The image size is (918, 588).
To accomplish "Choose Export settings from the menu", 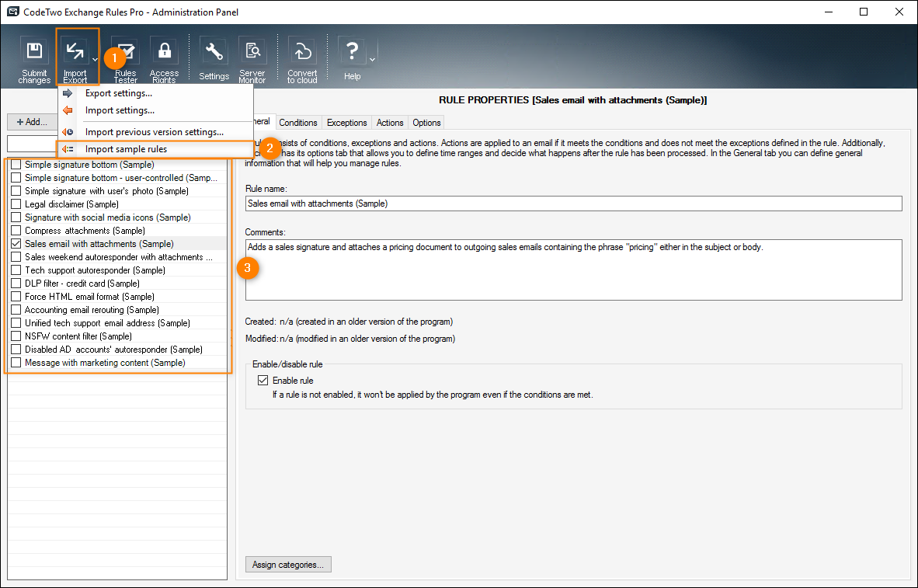I will 156,93.
